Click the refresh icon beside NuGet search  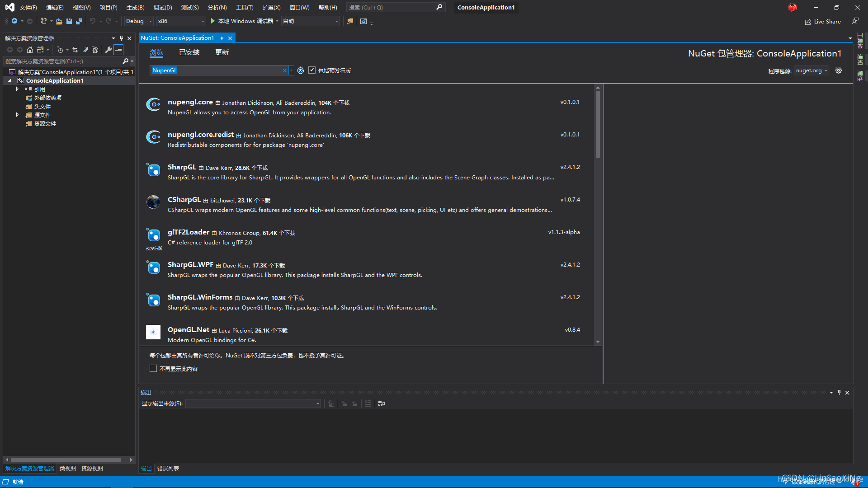(301, 70)
